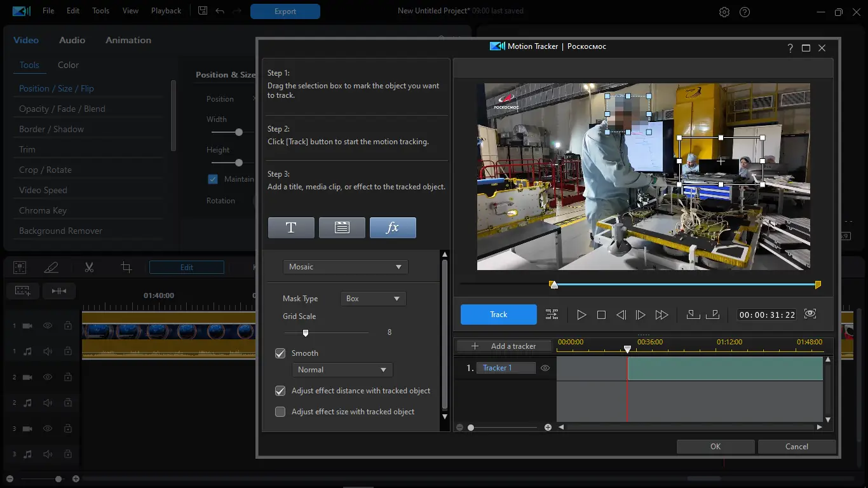Step to the previous frame

pos(621,315)
